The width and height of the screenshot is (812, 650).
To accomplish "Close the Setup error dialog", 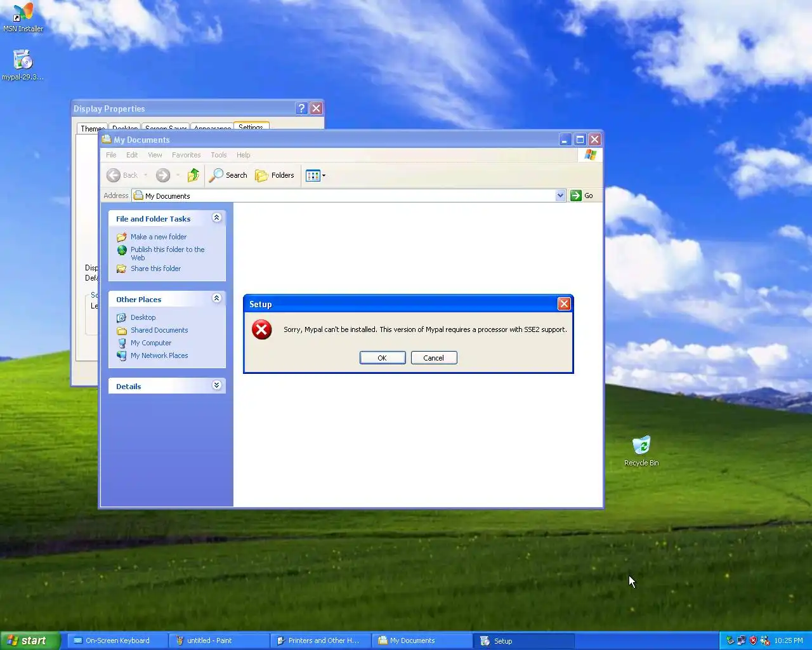I will point(564,304).
